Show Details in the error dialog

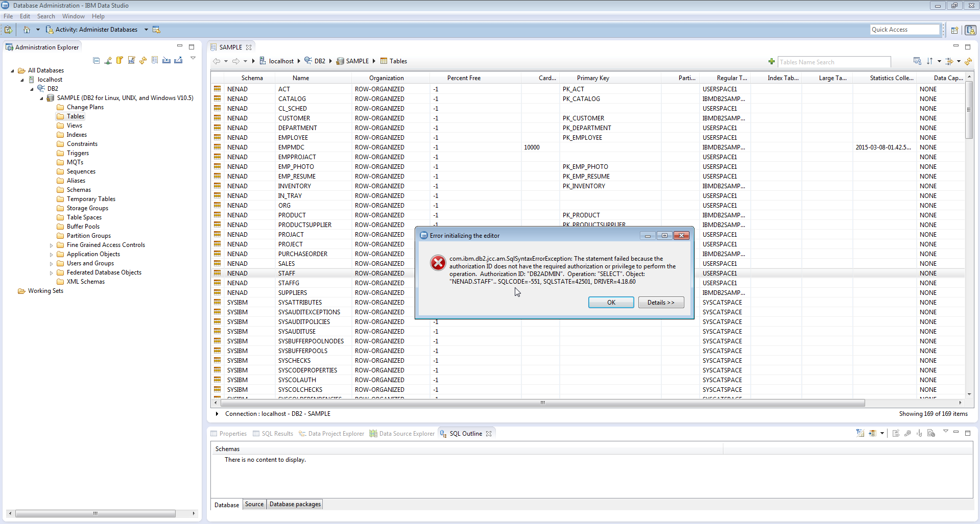coord(661,303)
